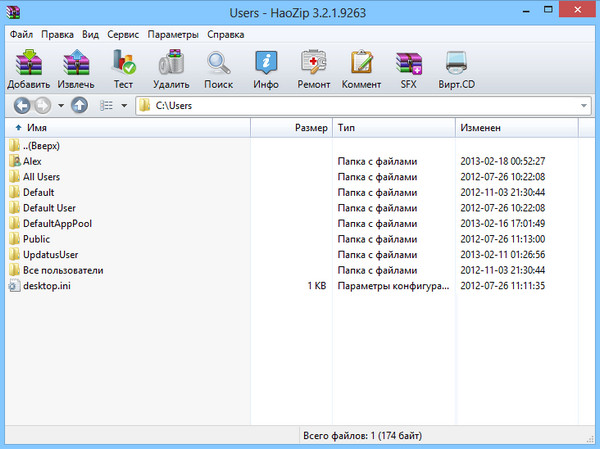The width and height of the screenshot is (600, 449).
Task: Show archive Инфо information
Action: pos(266,62)
